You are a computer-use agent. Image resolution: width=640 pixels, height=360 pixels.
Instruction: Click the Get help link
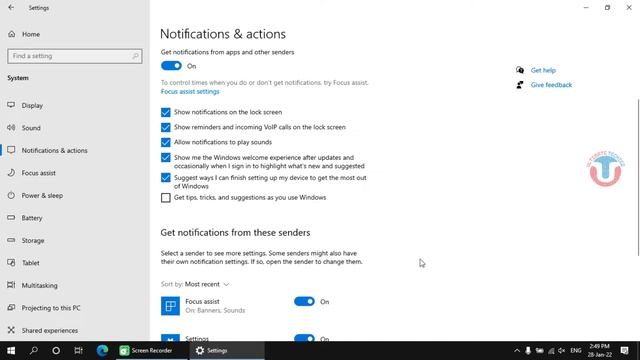543,70
